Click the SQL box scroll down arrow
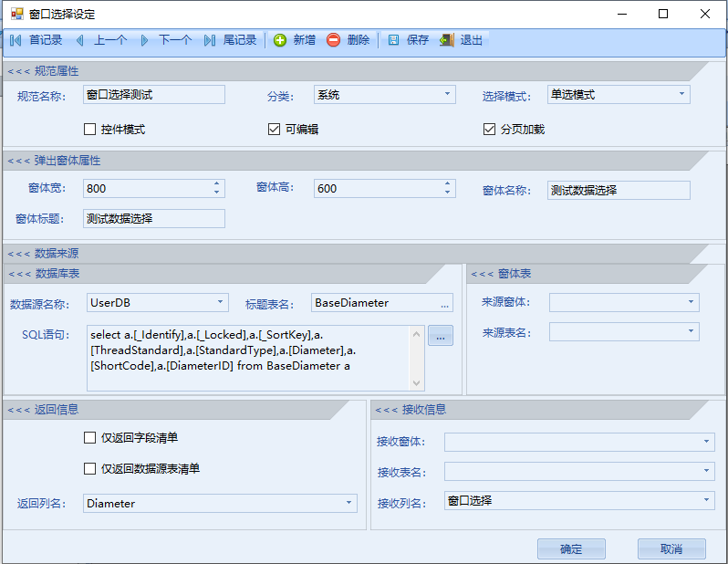 pos(417,382)
